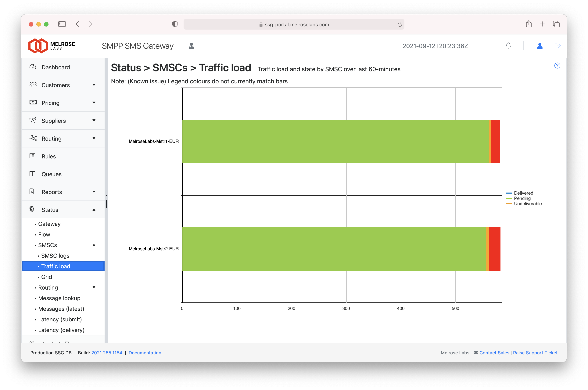588x390 pixels.
Task: Toggle the Pending legend entry
Action: pyautogui.click(x=522, y=198)
